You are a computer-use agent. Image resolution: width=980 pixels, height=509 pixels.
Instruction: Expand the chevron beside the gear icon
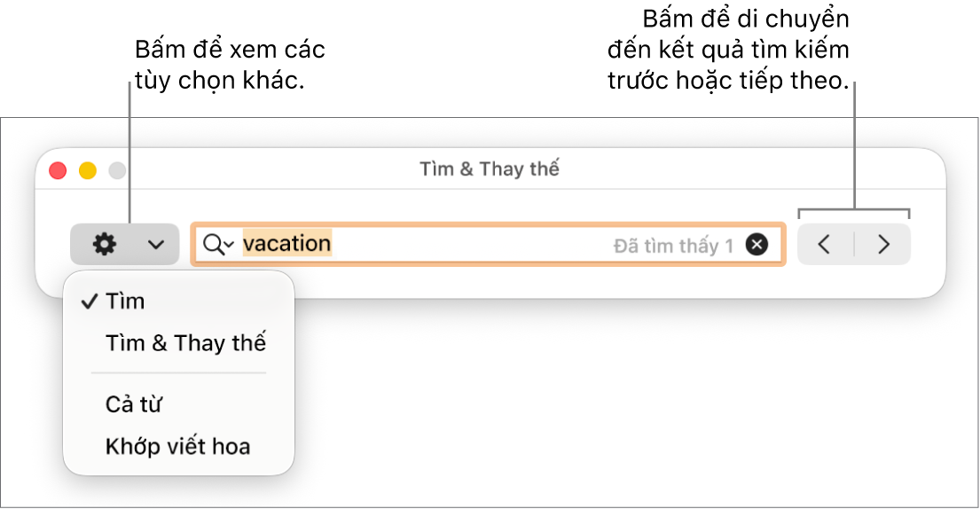tap(155, 245)
